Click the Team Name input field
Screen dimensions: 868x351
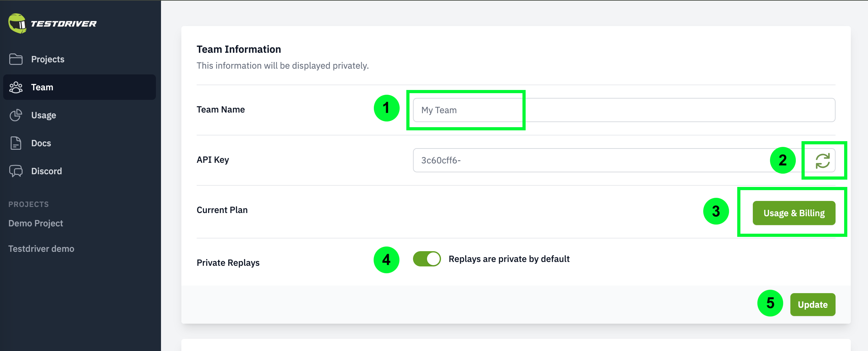(x=624, y=110)
